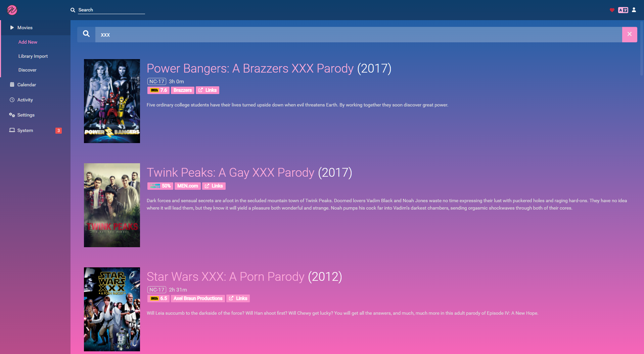This screenshot has height=354, width=644.
Task: Open the Power Bangers poster thumbnail
Action: click(112, 101)
